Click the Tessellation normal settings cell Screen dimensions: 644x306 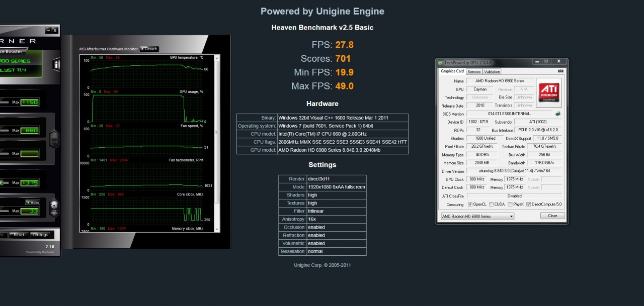point(336,251)
